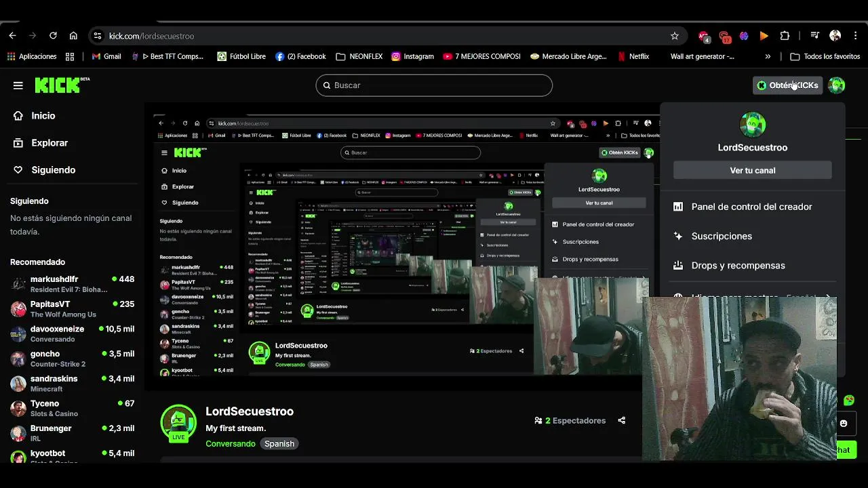Open recommended channel davooxeneize

[72, 333]
